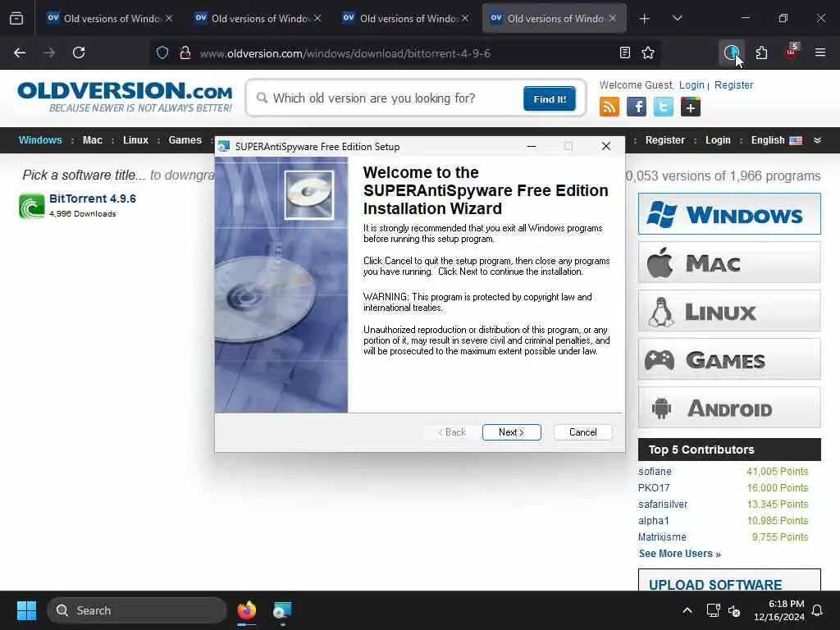Select the Windows item in site nav bar
Screen dimensions: 840x630
[x=40, y=139]
